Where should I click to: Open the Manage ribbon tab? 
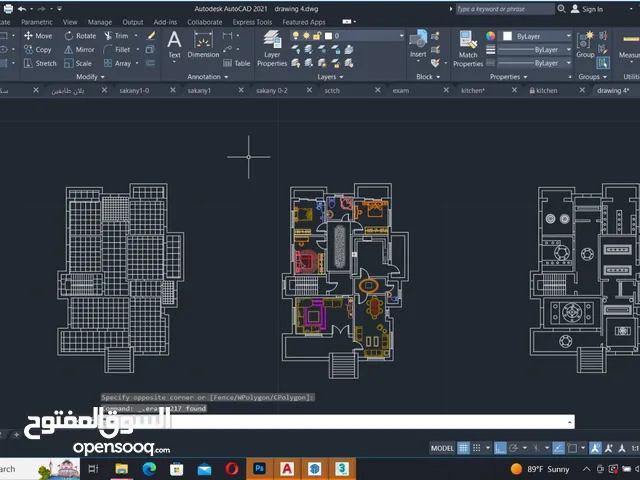100,22
